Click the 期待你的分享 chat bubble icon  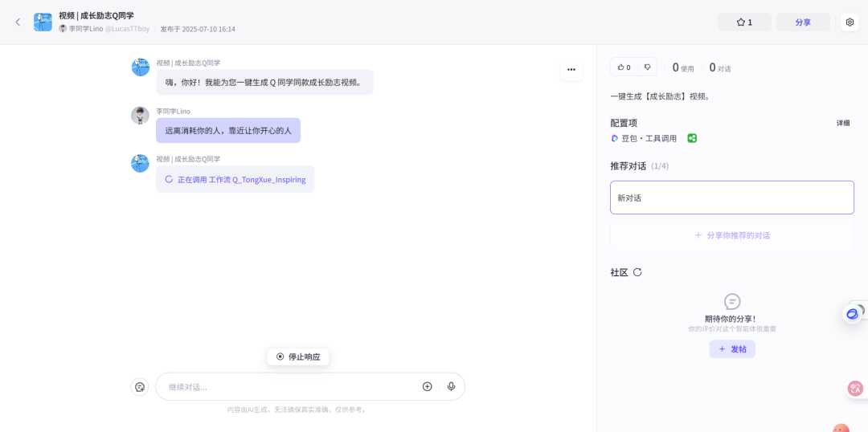pyautogui.click(x=732, y=301)
